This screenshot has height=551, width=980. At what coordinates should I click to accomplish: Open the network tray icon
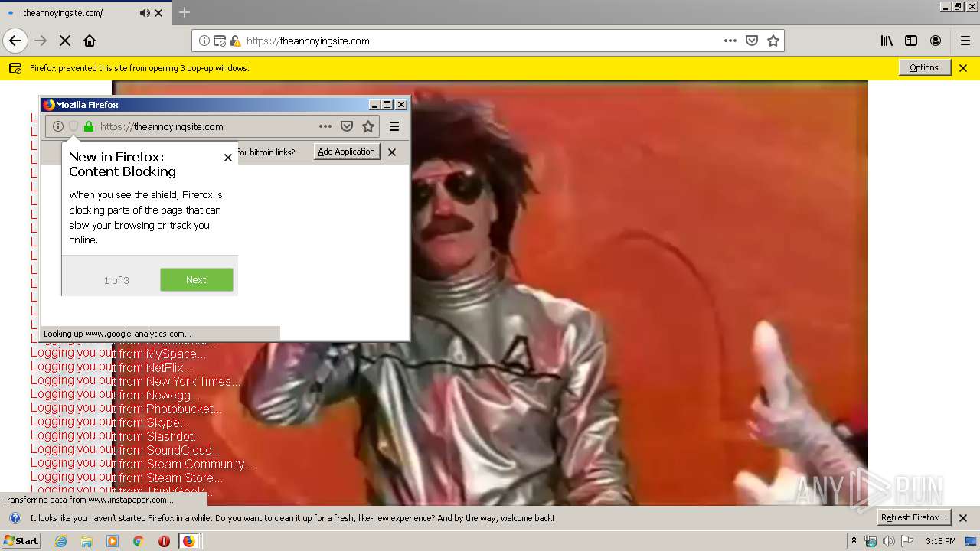click(x=871, y=541)
